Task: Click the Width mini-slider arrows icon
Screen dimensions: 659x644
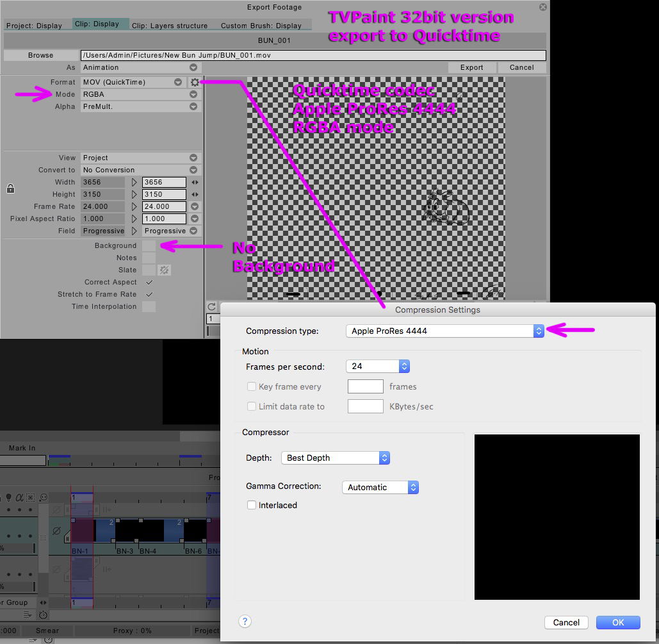Action: (x=195, y=182)
